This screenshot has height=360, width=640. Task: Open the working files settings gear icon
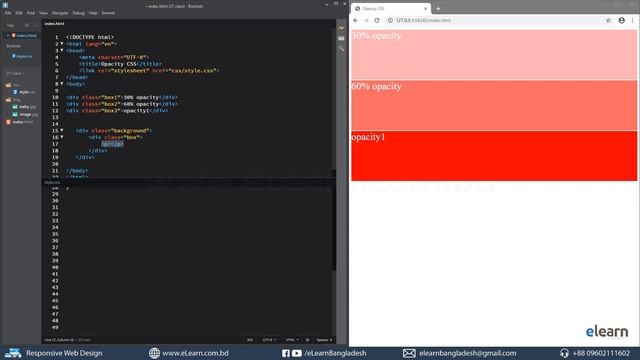27,25
